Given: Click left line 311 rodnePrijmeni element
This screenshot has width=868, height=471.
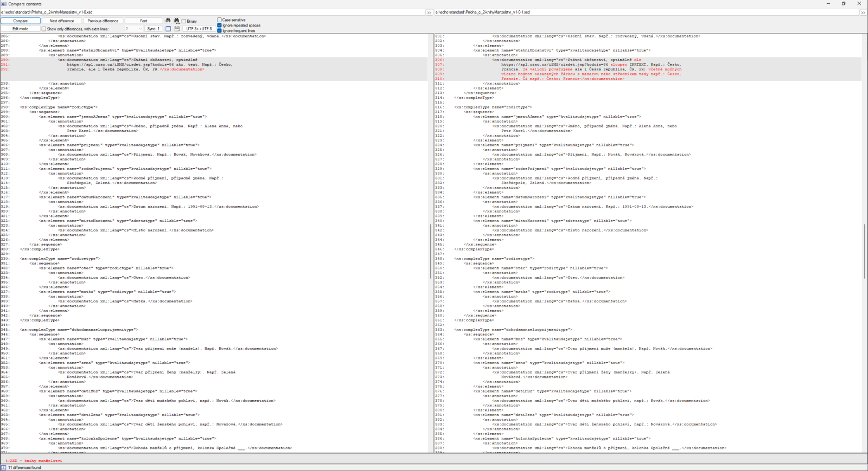Looking at the screenshot, I should tap(125, 169).
